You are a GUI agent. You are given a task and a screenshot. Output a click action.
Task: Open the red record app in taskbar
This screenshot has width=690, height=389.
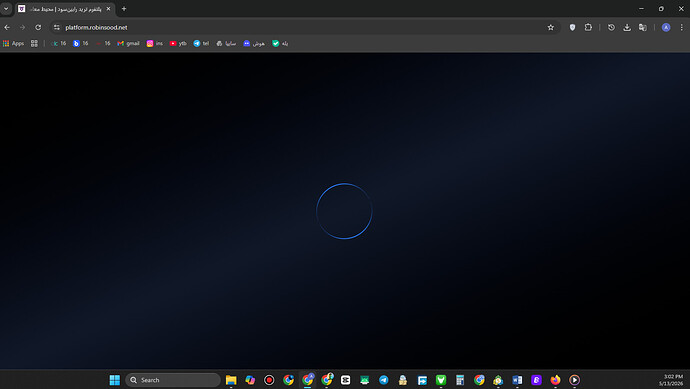coord(269,380)
